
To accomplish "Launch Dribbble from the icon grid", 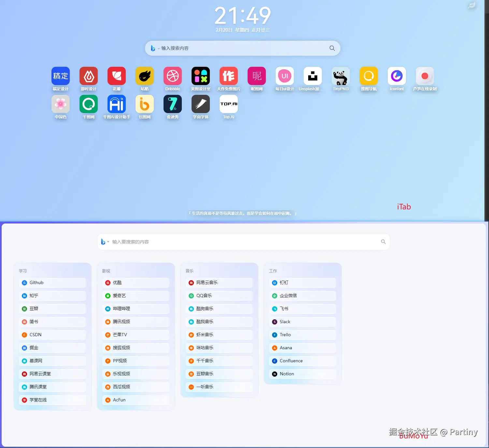I will (172, 76).
